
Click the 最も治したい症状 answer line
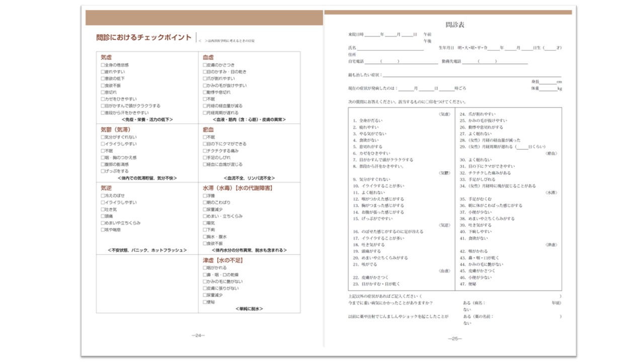coord(472,75)
